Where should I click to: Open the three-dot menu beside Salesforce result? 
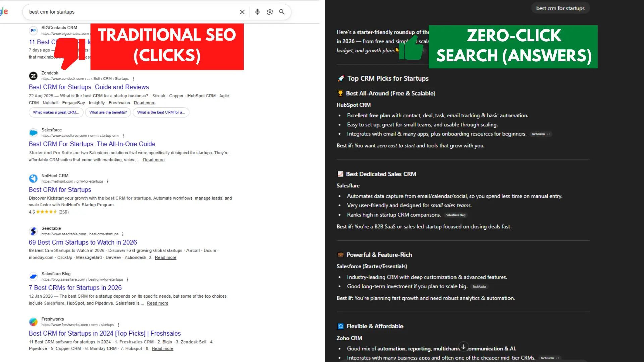click(123, 135)
